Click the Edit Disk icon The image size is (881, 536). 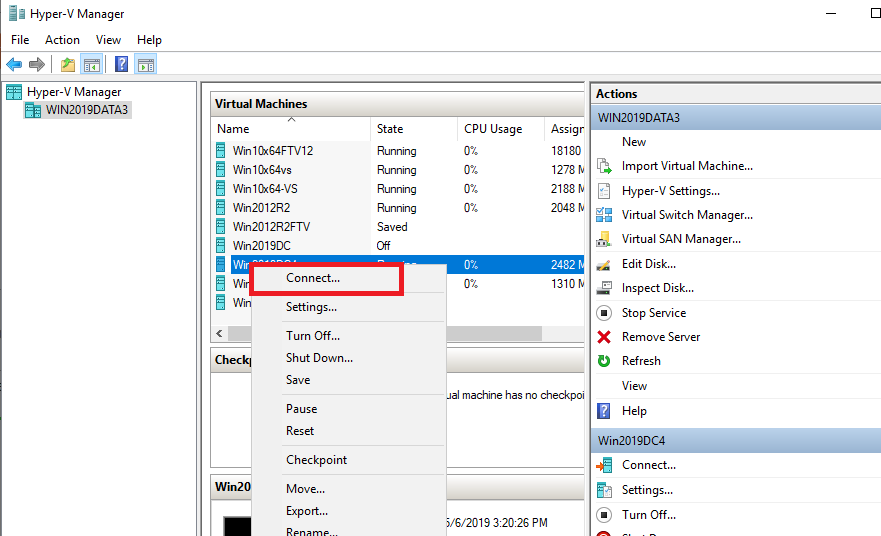(x=604, y=264)
